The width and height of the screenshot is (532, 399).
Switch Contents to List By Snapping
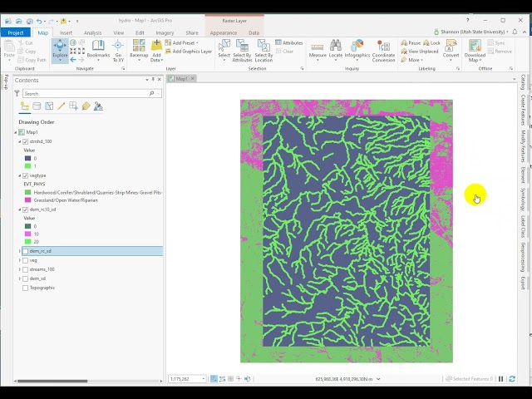point(74,106)
